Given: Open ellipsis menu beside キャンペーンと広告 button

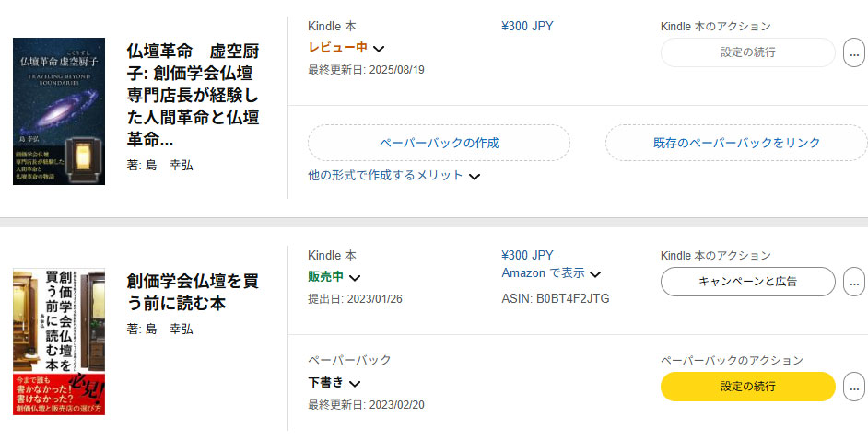Looking at the screenshot, I should click(x=854, y=282).
